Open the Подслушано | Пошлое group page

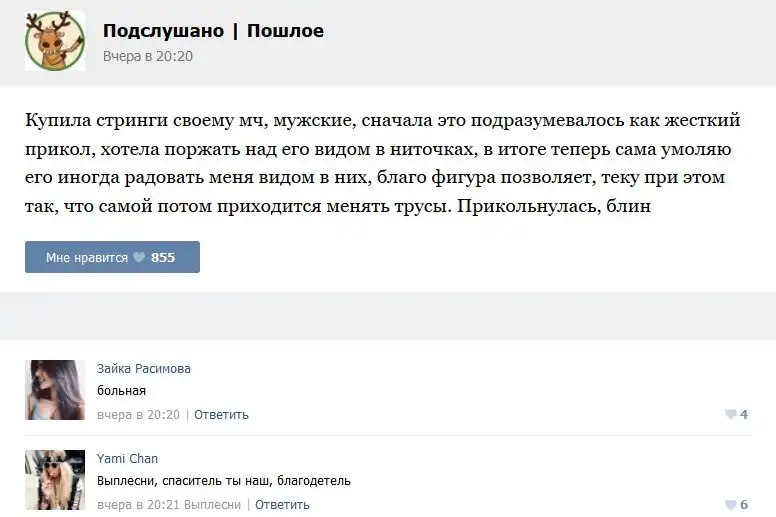click(x=213, y=31)
